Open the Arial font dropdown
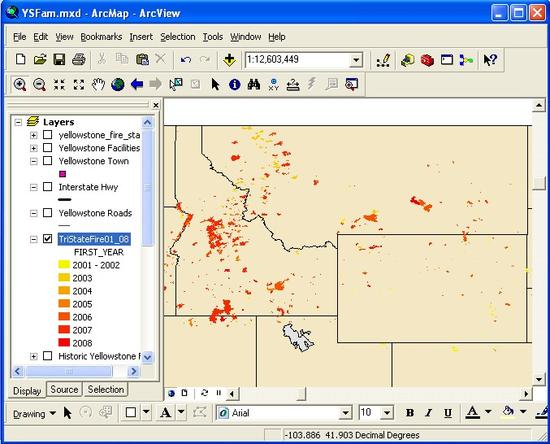This screenshot has height=444, width=550. pos(345,413)
